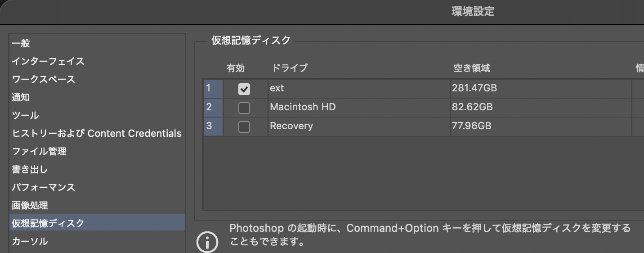The height and width of the screenshot is (253, 644).
Task: Select ツール in the sidebar
Action: click(97, 115)
